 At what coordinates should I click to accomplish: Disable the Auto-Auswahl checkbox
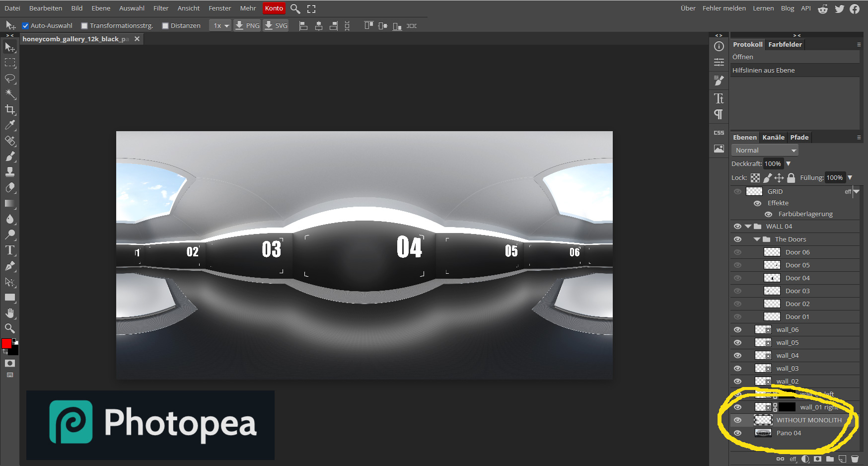point(25,26)
